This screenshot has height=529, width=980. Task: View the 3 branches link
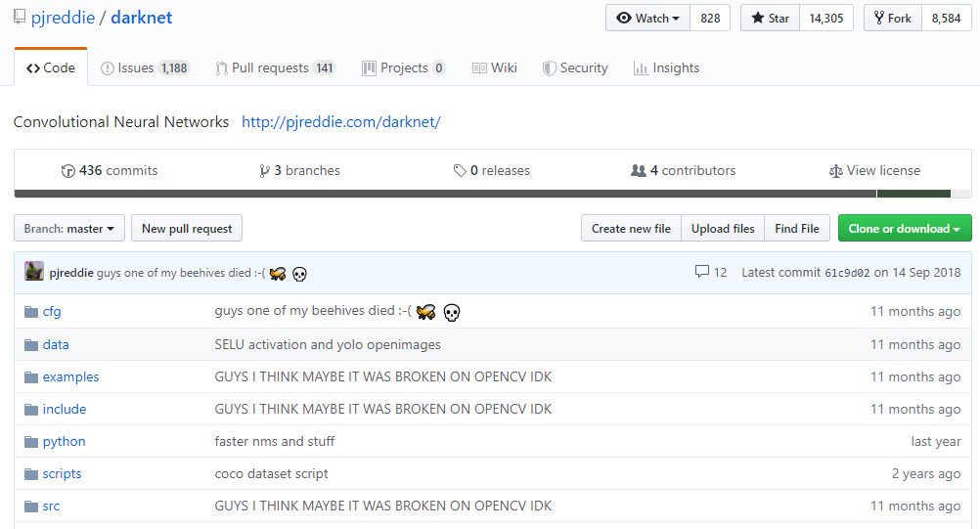[x=300, y=170]
